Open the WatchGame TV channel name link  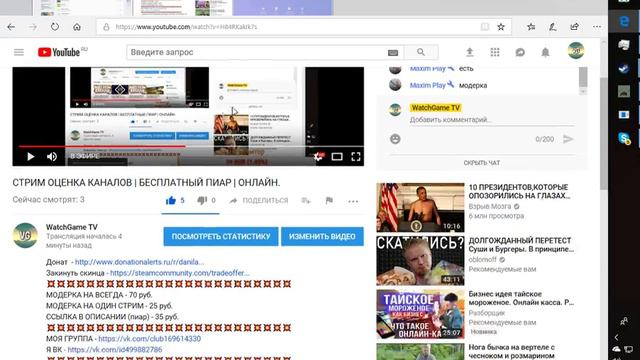pyautogui.click(x=72, y=227)
